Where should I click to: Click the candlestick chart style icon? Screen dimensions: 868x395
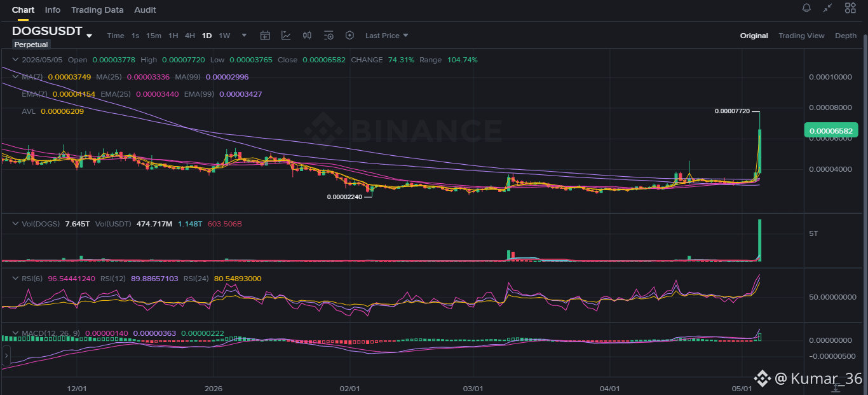click(x=308, y=36)
